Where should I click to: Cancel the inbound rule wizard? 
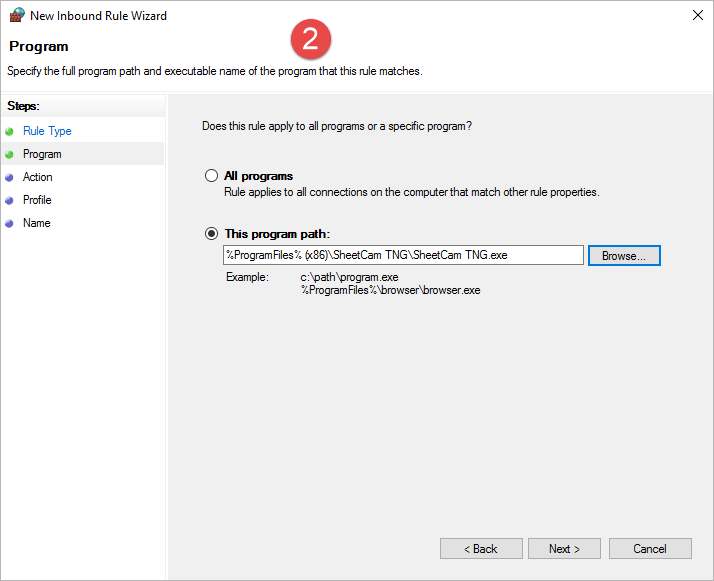(x=650, y=549)
